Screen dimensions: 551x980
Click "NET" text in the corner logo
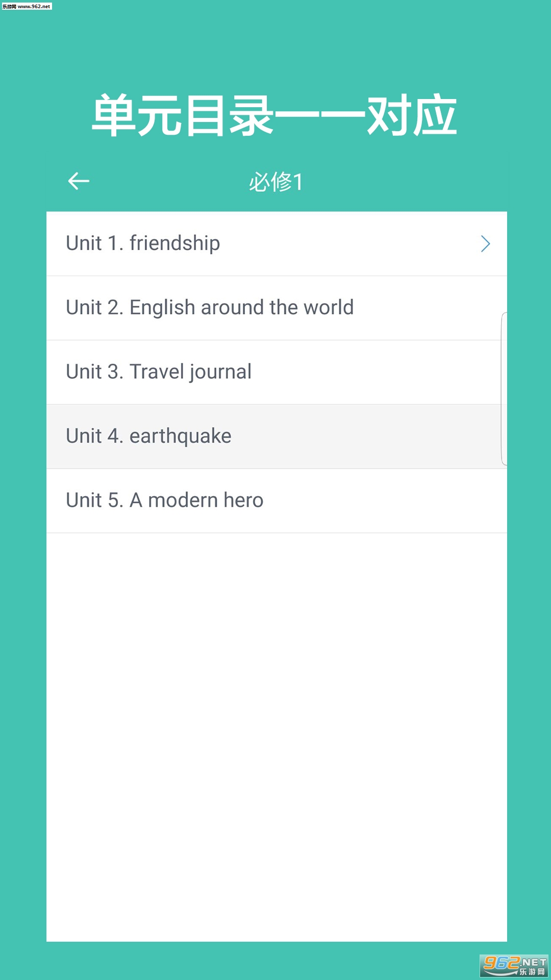click(534, 962)
